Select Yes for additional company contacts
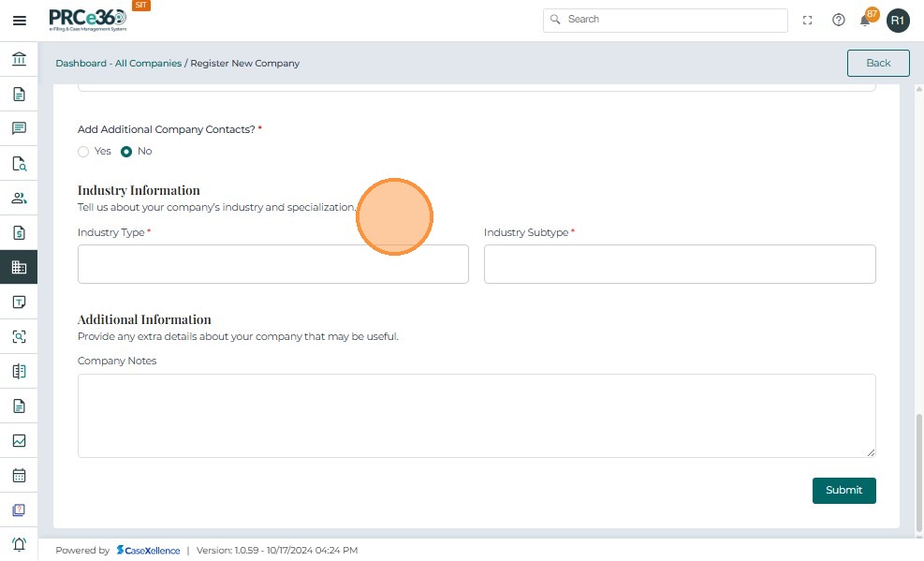 83,152
